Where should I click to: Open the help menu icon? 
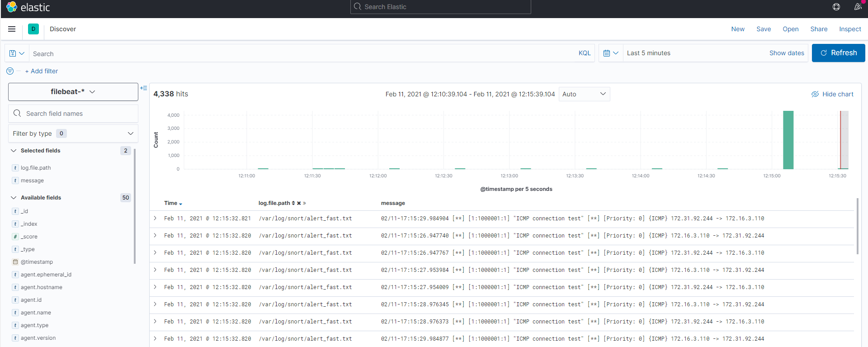pyautogui.click(x=836, y=7)
